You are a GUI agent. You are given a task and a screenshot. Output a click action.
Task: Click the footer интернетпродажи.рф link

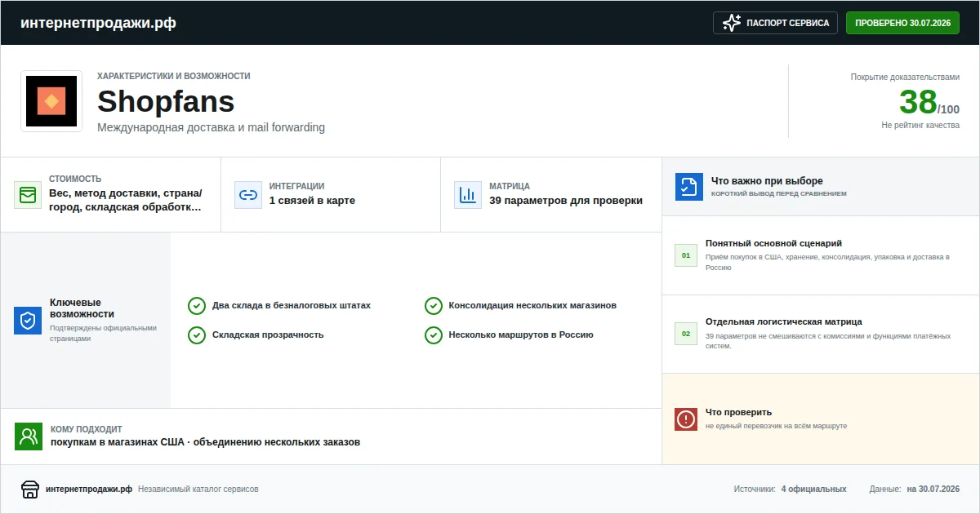point(89,490)
